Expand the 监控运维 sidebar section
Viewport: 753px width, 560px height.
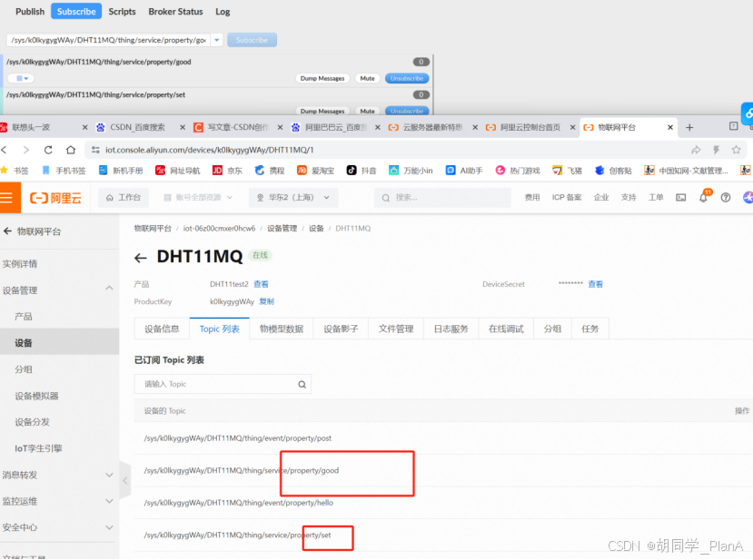coord(110,501)
